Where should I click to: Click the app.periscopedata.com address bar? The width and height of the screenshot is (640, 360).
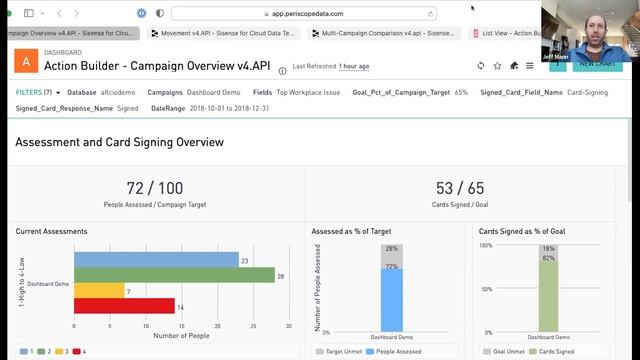304,13
